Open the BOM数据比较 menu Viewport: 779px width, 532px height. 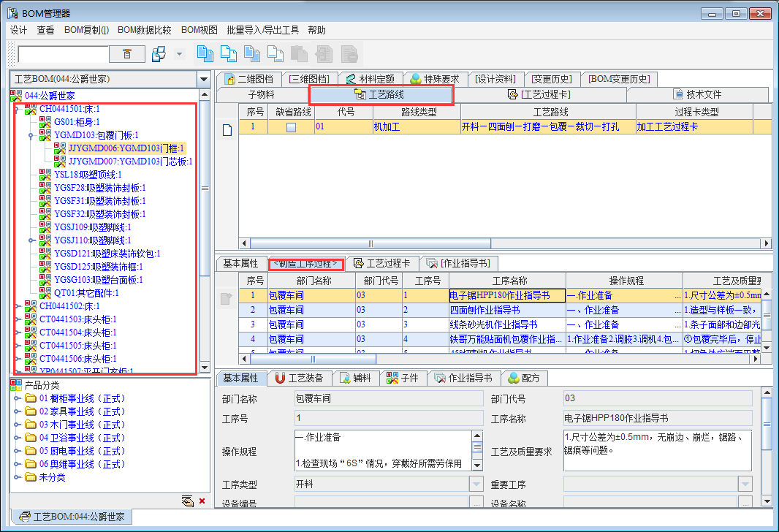tap(145, 30)
